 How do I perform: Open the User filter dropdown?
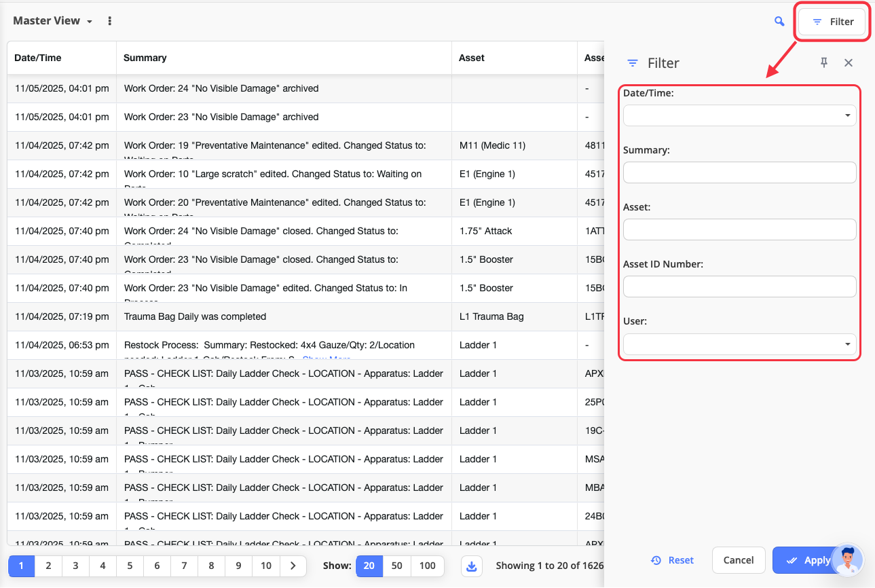(x=740, y=344)
